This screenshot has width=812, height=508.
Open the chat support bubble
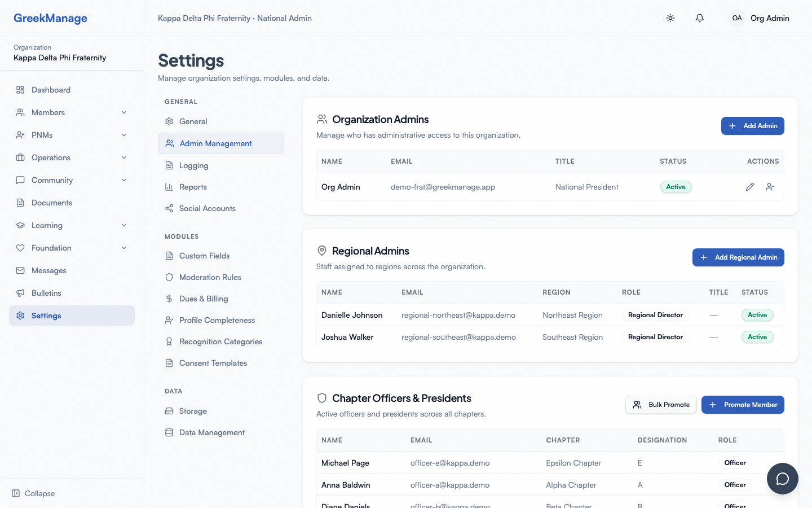782,479
